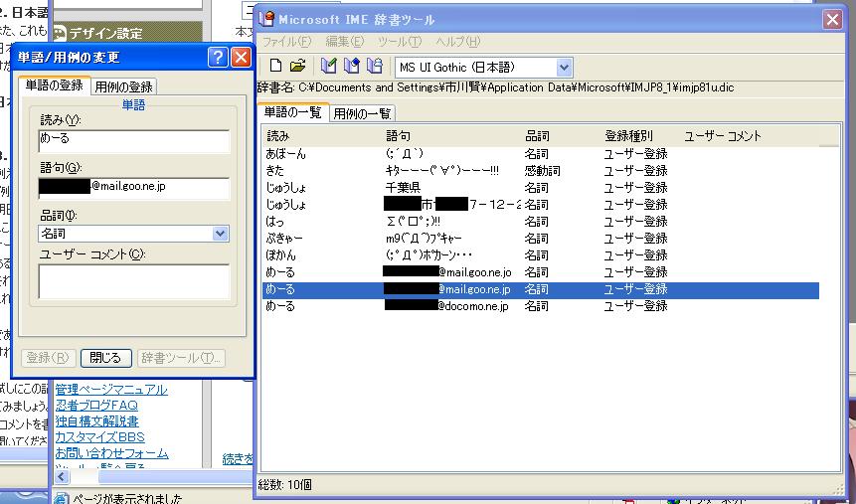This screenshot has height=504, width=856.
Task: Click the help question mark in word dialog
Action: (x=218, y=57)
